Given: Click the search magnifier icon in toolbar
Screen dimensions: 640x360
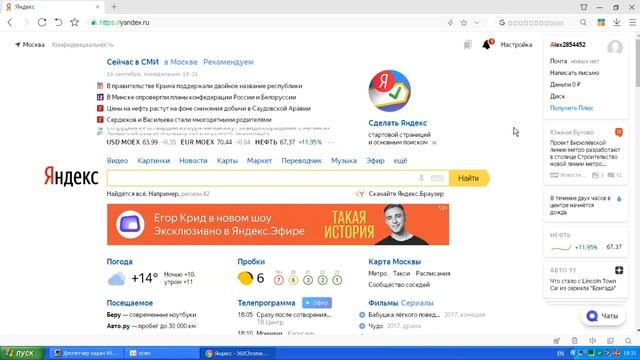Looking at the screenshot, I should [x=583, y=23].
